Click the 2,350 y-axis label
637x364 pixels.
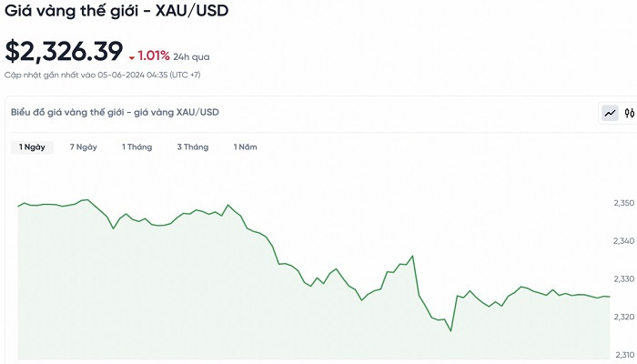623,203
